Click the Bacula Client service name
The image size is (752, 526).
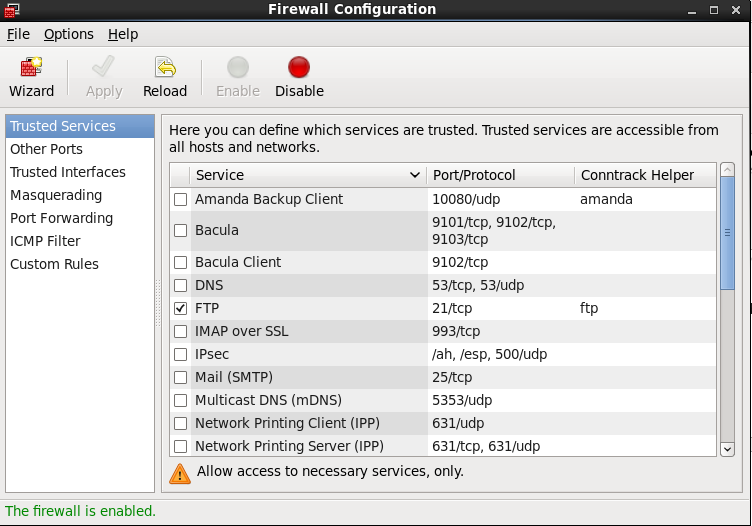pos(238,262)
